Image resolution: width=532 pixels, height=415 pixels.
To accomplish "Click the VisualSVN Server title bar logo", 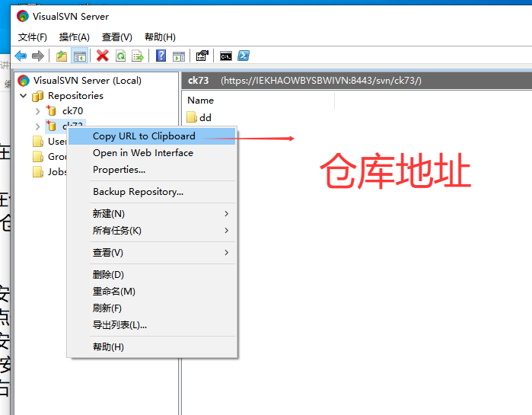I will [x=23, y=16].
